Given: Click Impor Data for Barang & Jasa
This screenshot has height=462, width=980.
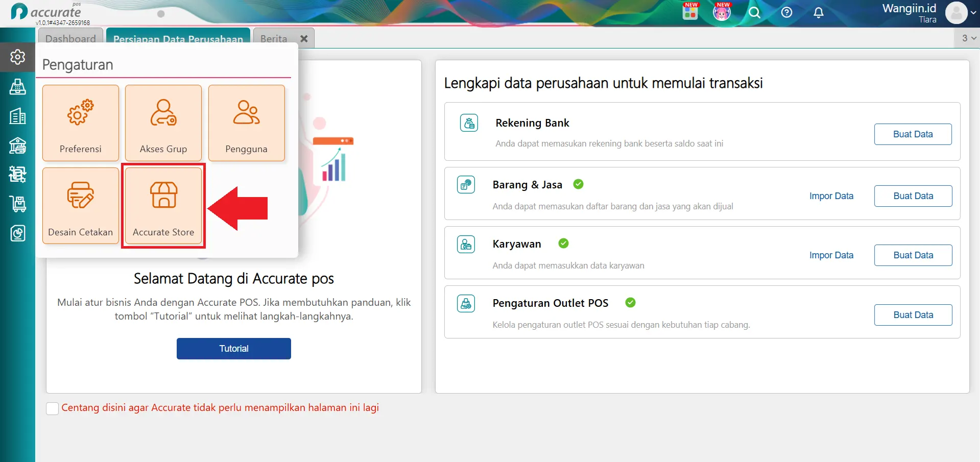Looking at the screenshot, I should click(x=831, y=196).
